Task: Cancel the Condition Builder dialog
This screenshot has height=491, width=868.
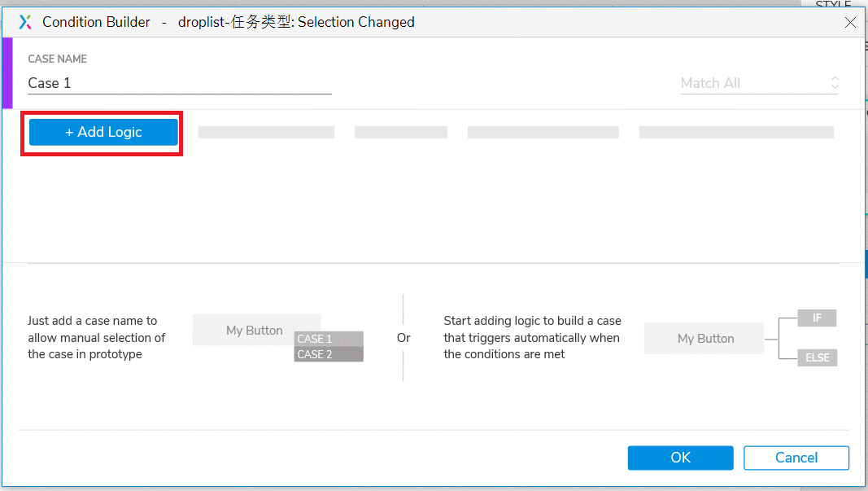Action: [796, 458]
